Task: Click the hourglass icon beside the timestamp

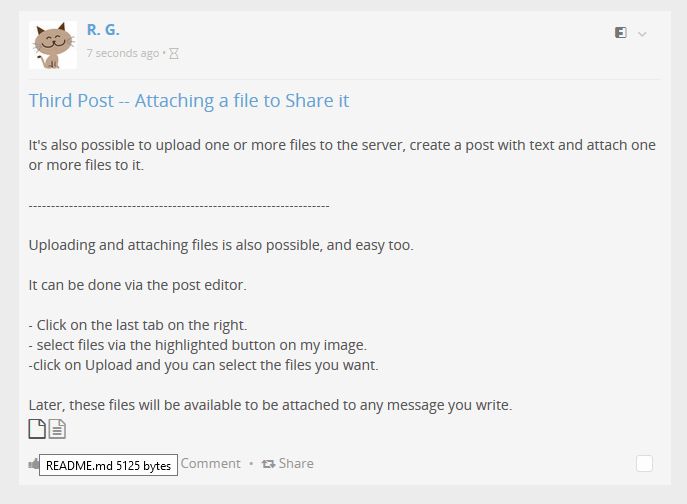Action: (x=173, y=53)
